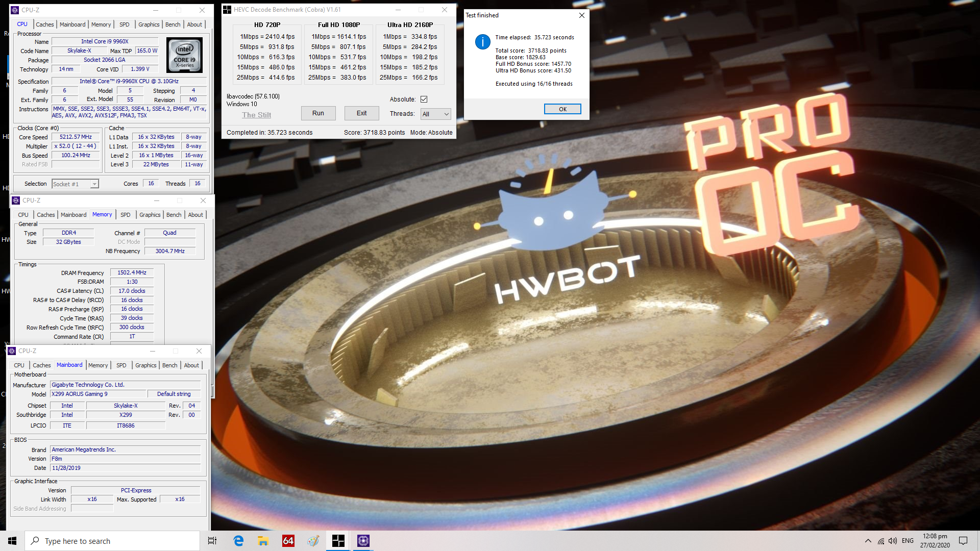Click the Intel Core i9 X-series logo
The height and width of the screenshot is (551, 980).
[185, 55]
